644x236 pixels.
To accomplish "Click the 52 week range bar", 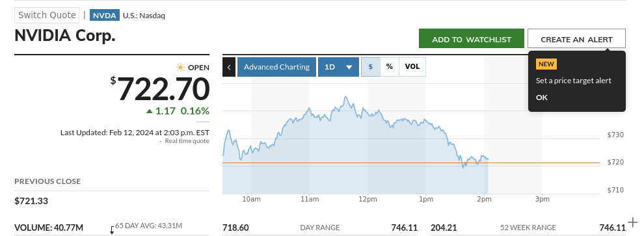I will click(x=528, y=235).
